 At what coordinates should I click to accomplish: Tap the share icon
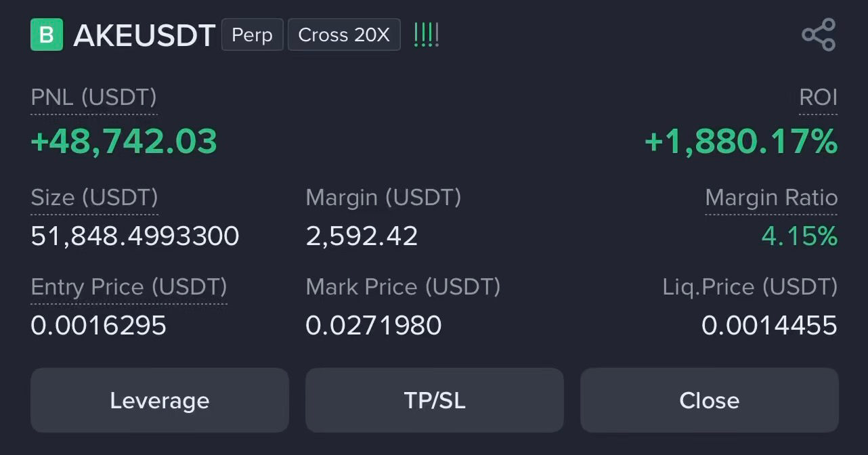click(x=819, y=35)
